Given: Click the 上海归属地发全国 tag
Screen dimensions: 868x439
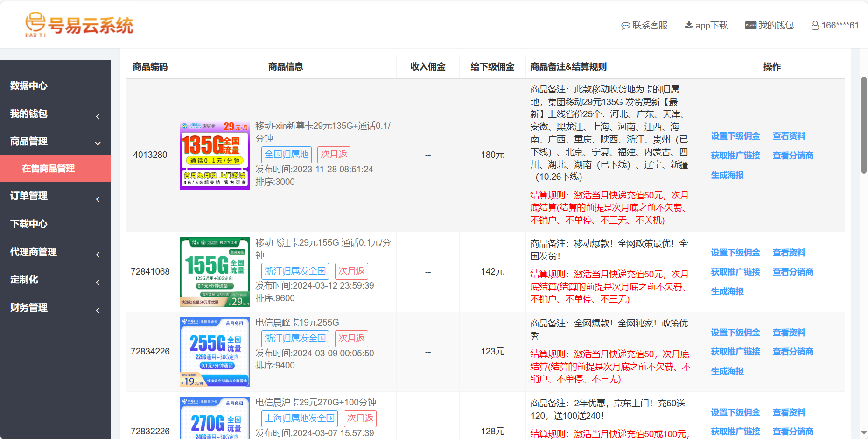Looking at the screenshot, I should tap(300, 418).
